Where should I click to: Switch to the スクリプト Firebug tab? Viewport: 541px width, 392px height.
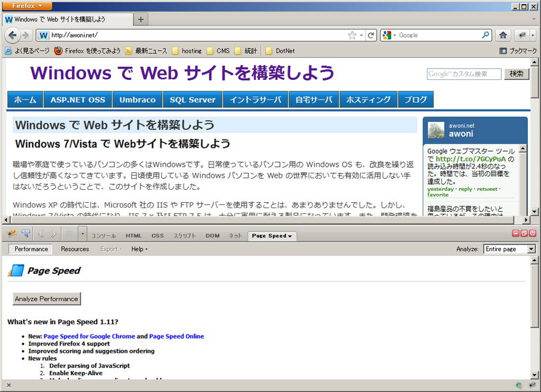pyautogui.click(x=184, y=236)
